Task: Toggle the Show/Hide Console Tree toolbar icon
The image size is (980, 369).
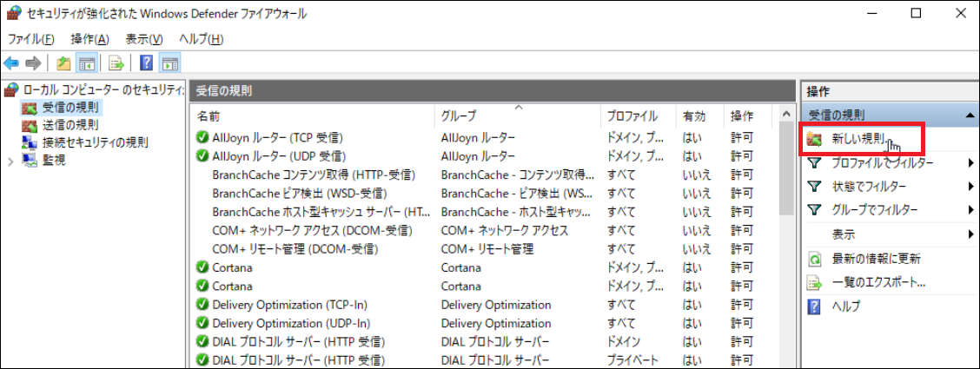Action: click(87, 63)
